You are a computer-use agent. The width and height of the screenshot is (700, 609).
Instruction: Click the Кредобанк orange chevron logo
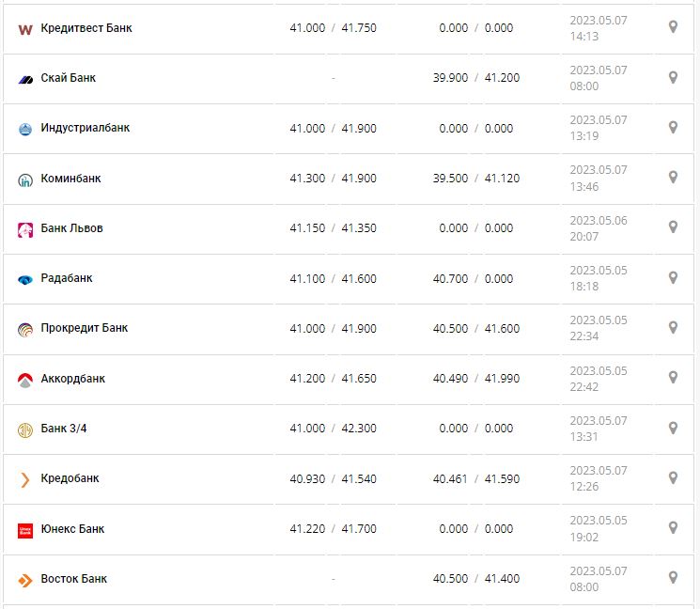pos(25,480)
